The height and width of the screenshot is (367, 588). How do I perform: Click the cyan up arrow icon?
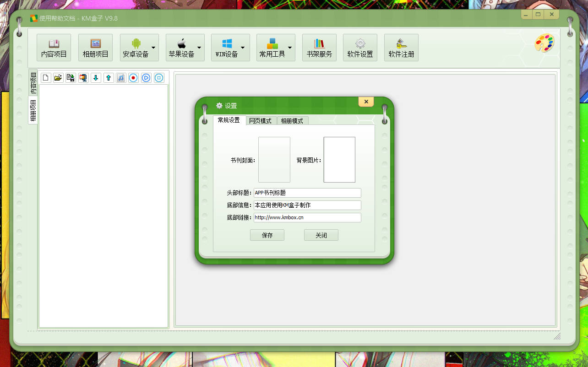(x=109, y=78)
